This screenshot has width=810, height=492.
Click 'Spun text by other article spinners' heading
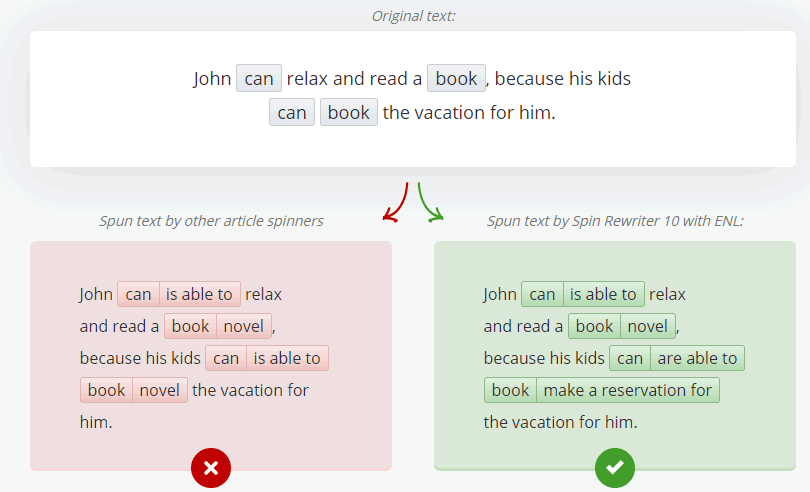point(211,221)
